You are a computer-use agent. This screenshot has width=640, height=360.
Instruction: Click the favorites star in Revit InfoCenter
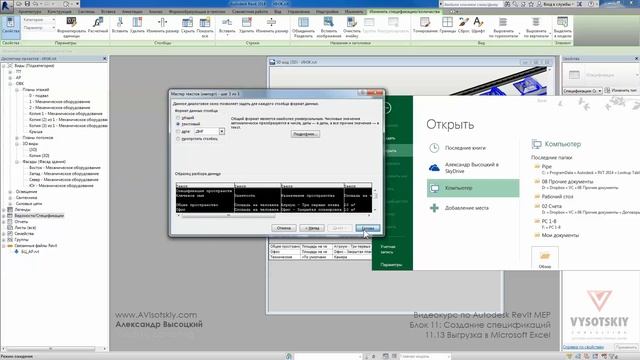pos(531,4)
